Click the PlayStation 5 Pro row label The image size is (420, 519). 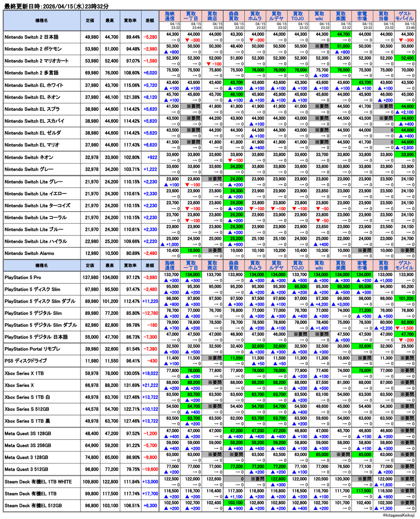click(23, 277)
